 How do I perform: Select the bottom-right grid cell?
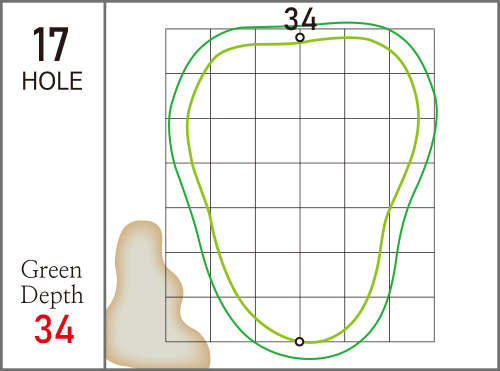[x=412, y=319]
